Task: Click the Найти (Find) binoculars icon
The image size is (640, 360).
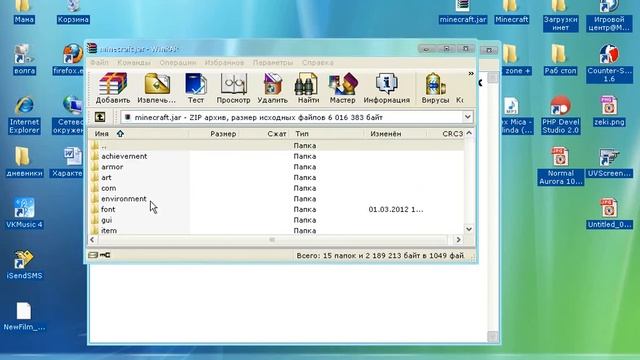Action: pyautogui.click(x=308, y=88)
